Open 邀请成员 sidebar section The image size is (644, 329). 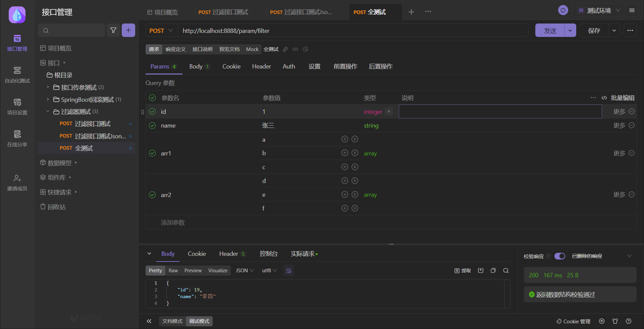click(17, 183)
